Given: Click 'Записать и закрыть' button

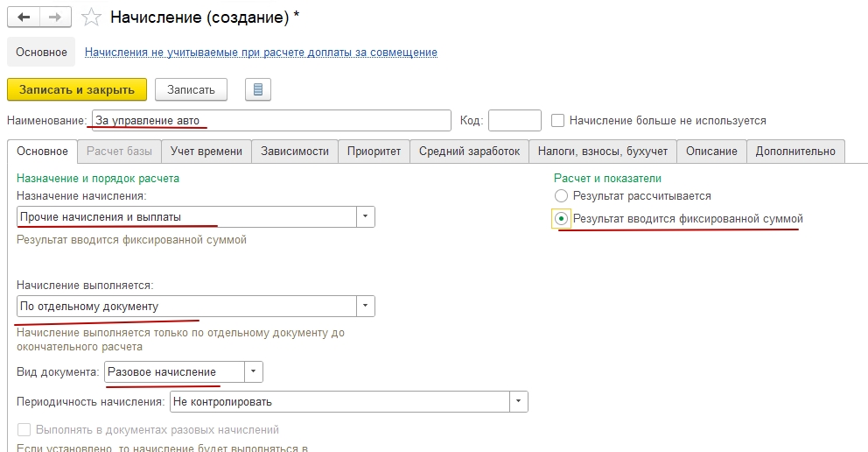Looking at the screenshot, I should coord(77,89).
